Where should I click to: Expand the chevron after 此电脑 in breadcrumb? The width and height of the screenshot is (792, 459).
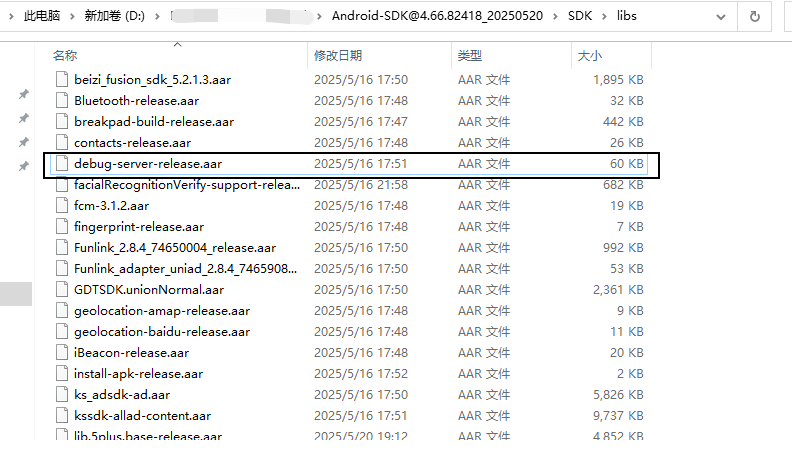point(73,16)
